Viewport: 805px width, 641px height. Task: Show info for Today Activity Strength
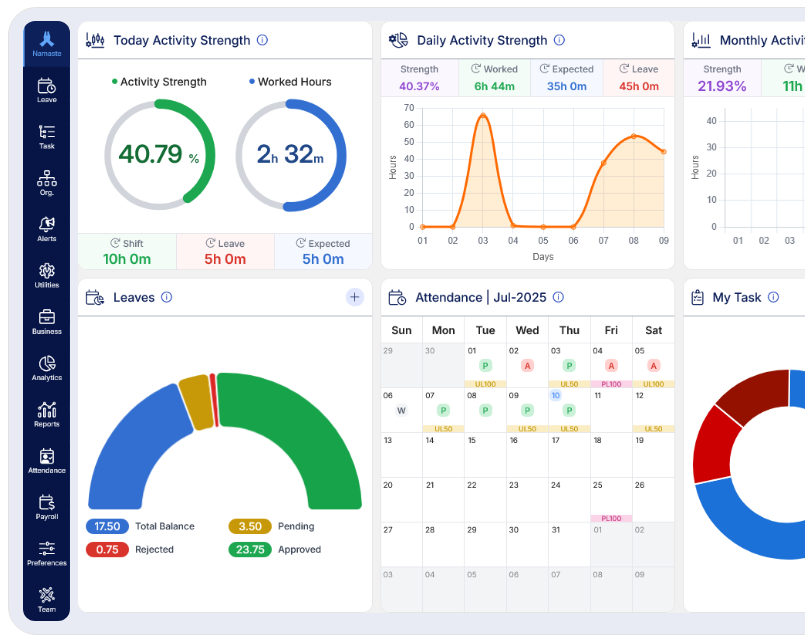tap(261, 40)
